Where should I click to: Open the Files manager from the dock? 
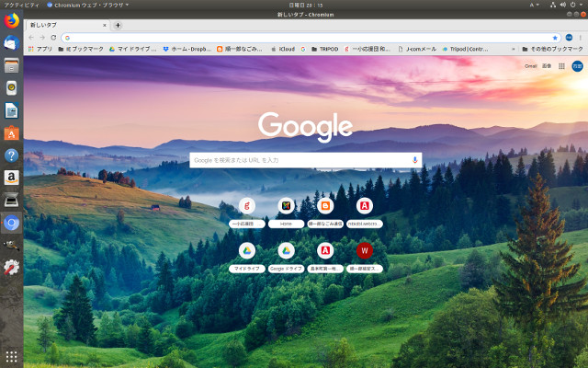(12, 65)
